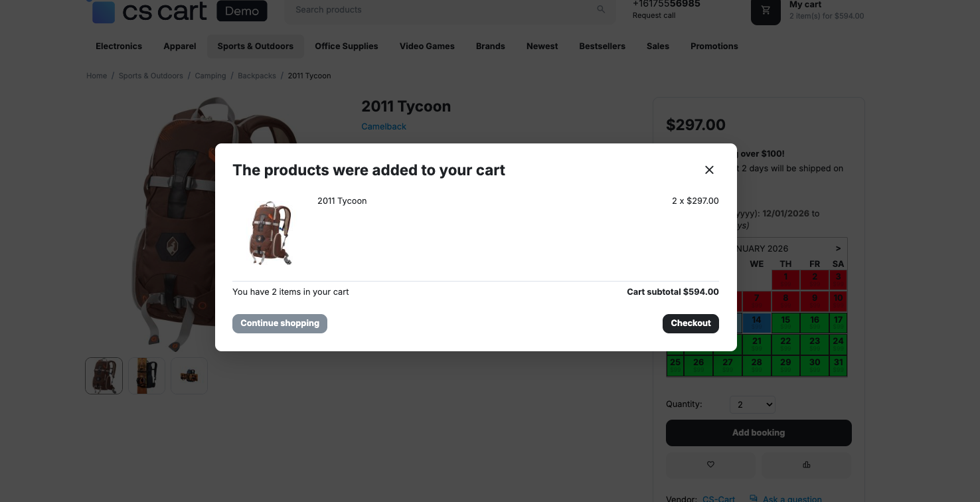Screen dimensions: 980x502
Task: Open the Camelback brand link
Action: click(x=384, y=127)
